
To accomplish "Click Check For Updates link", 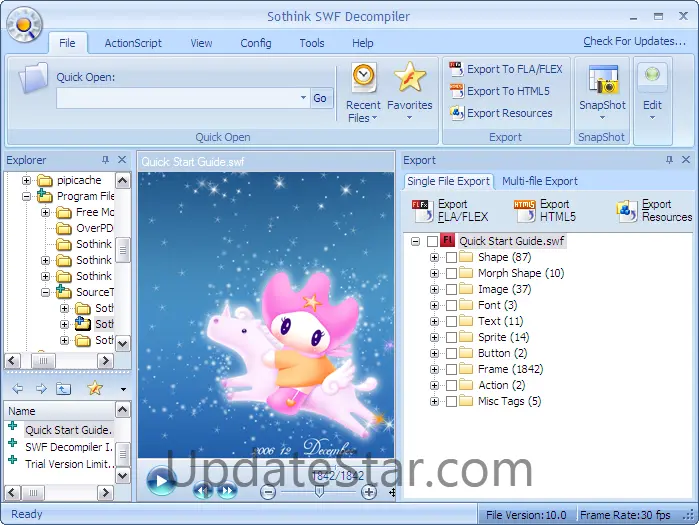I will pyautogui.click(x=634, y=41).
